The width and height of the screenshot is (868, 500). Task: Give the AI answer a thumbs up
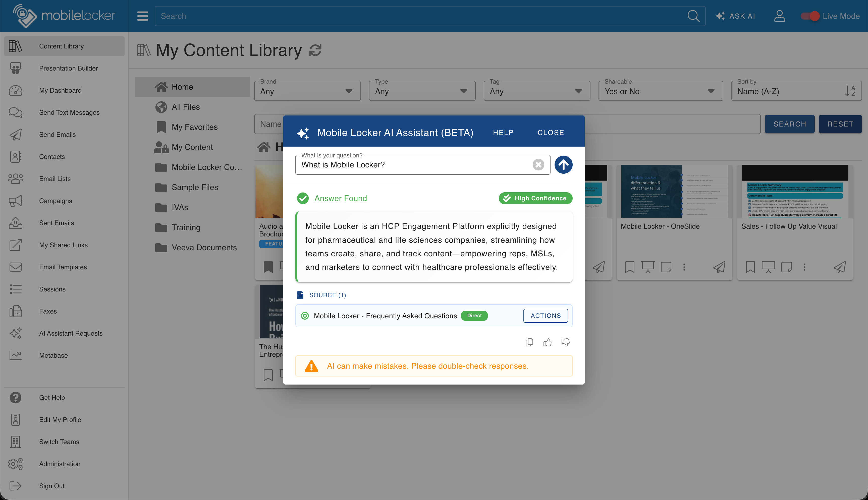(x=547, y=342)
